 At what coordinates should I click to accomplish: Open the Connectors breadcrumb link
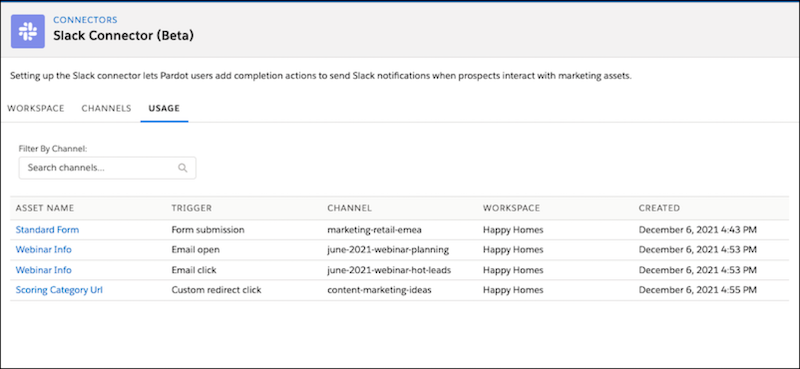coord(85,20)
